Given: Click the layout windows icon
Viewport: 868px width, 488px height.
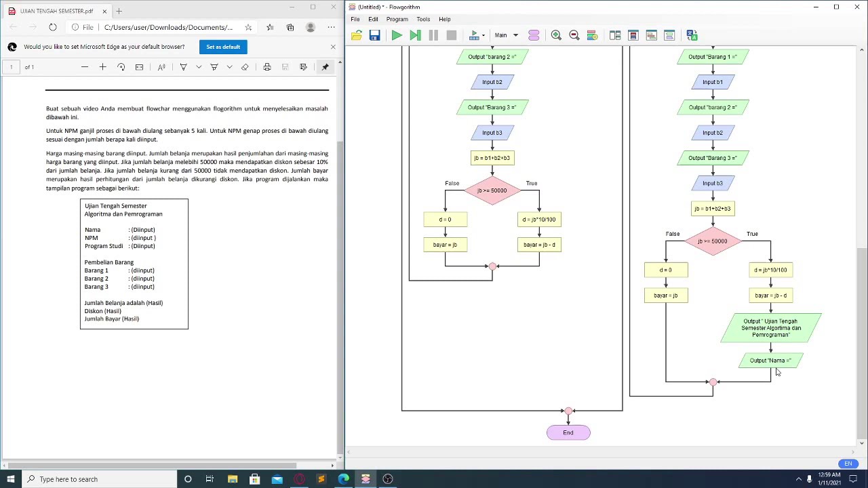Looking at the screenshot, I should (615, 35).
